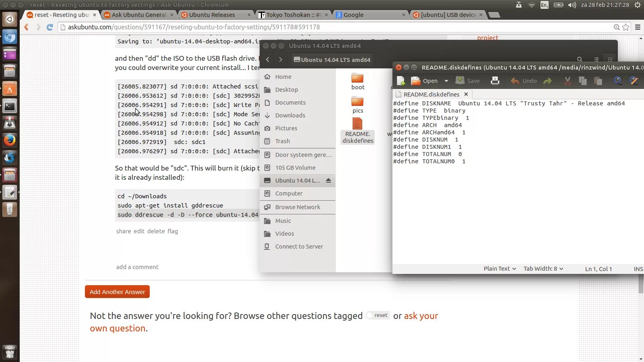The image size is (644, 362).
Task: Select the boot folder
Action: tap(358, 82)
